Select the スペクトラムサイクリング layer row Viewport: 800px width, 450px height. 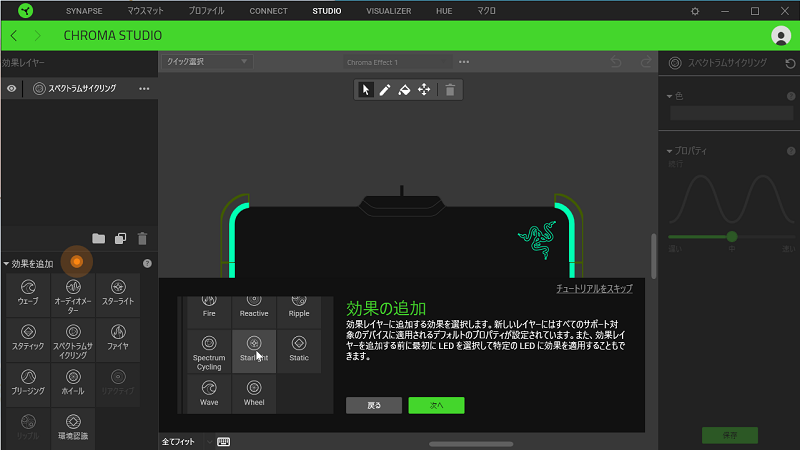click(80, 89)
